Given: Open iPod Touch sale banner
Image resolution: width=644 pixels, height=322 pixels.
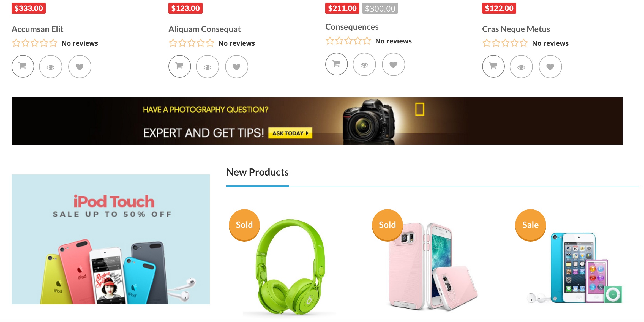Looking at the screenshot, I should [111, 239].
